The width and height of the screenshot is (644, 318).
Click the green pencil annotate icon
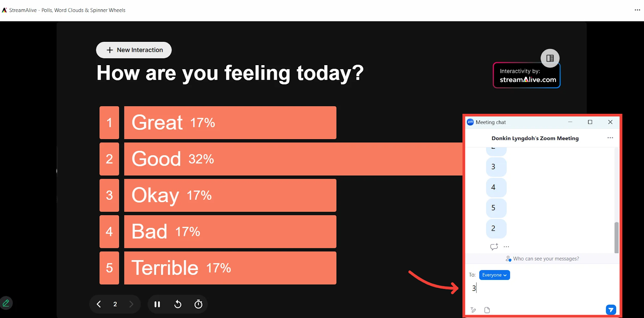6,303
